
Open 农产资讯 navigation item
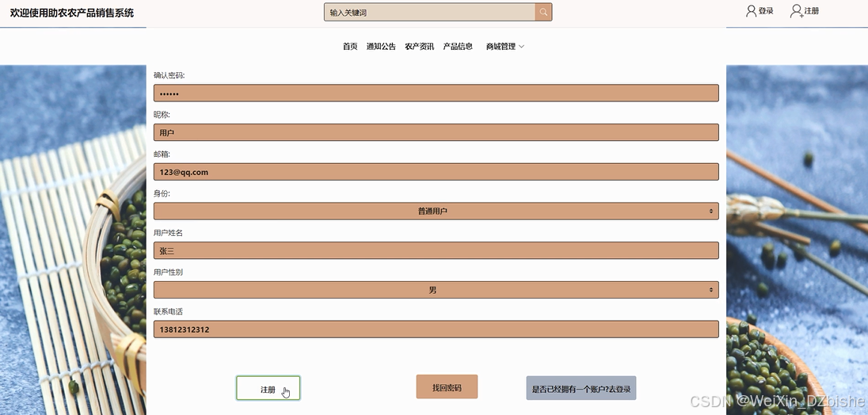click(419, 47)
